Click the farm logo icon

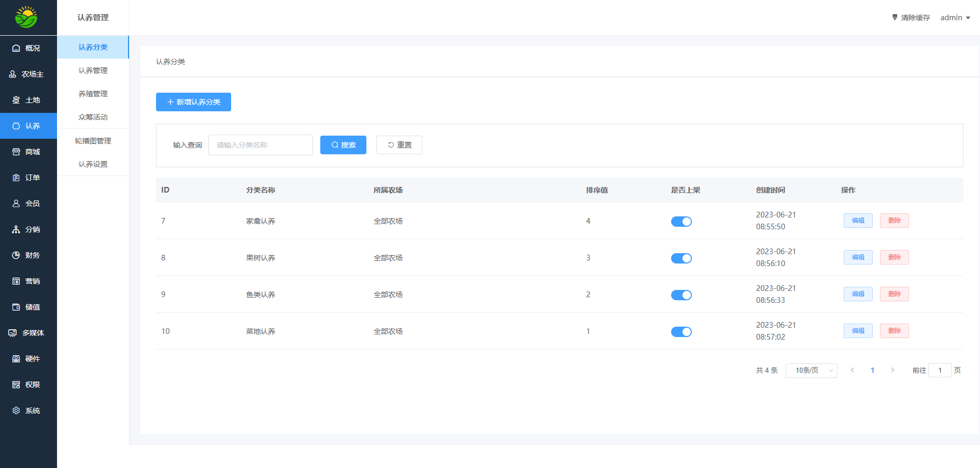(x=26, y=17)
